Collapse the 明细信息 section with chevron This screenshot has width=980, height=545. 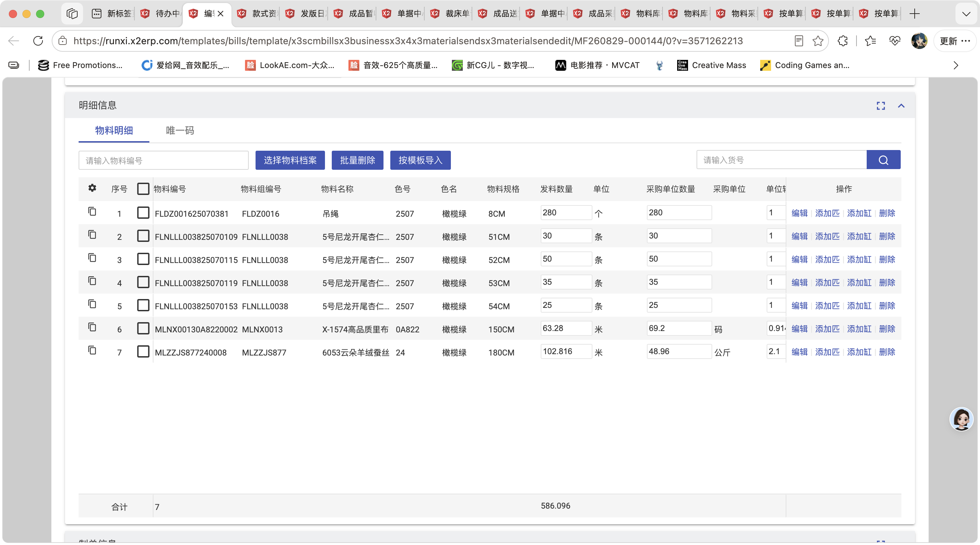[901, 106]
